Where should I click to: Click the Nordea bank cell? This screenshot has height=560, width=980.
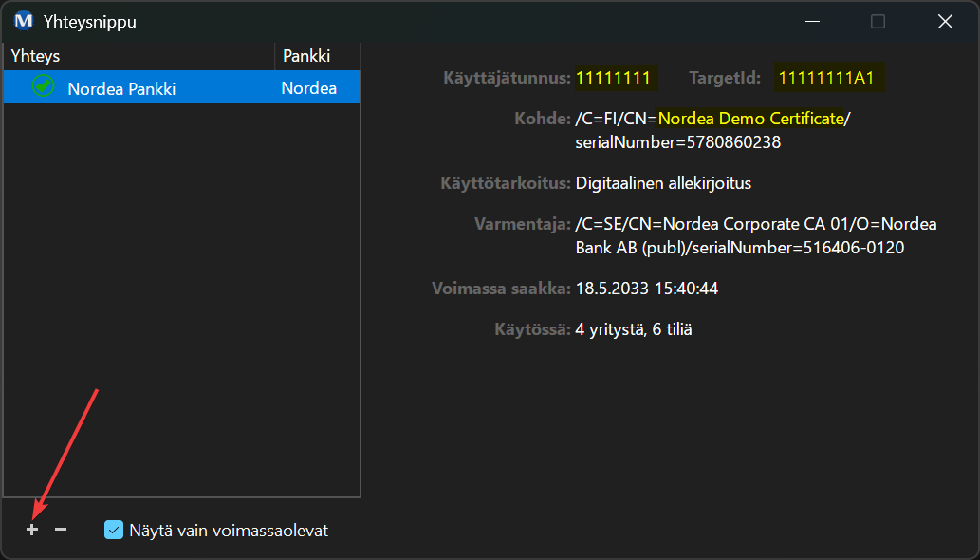point(308,88)
